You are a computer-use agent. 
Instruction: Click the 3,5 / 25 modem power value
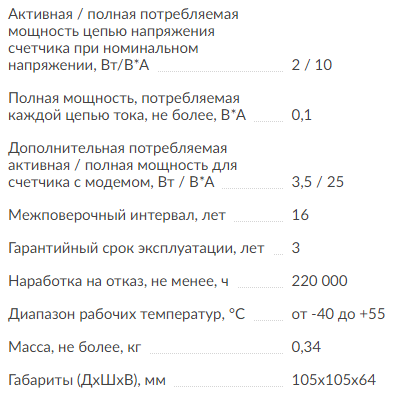pyautogui.click(x=317, y=182)
